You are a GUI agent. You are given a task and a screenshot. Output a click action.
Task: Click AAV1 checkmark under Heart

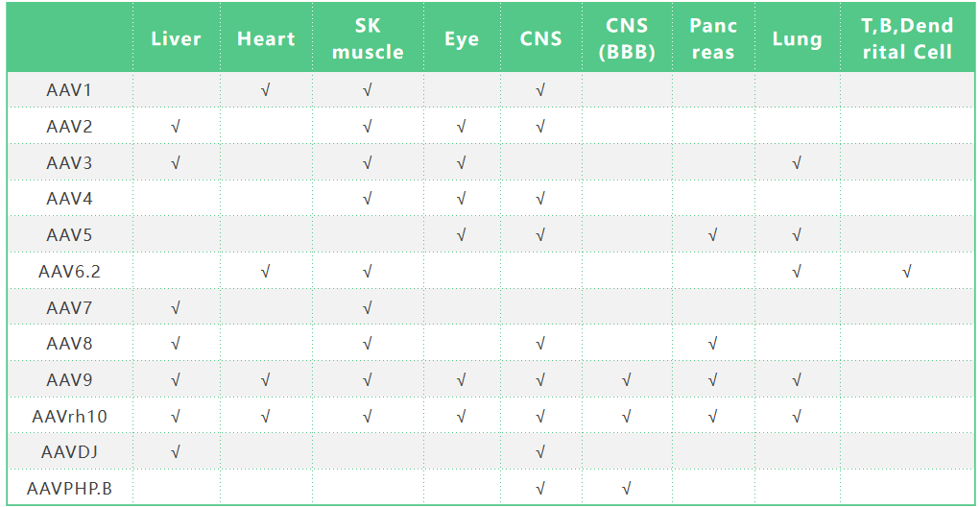click(x=266, y=90)
